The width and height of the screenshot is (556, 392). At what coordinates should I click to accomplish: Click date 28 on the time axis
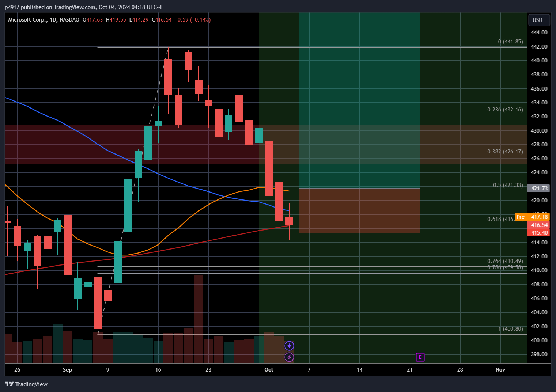(x=460, y=370)
